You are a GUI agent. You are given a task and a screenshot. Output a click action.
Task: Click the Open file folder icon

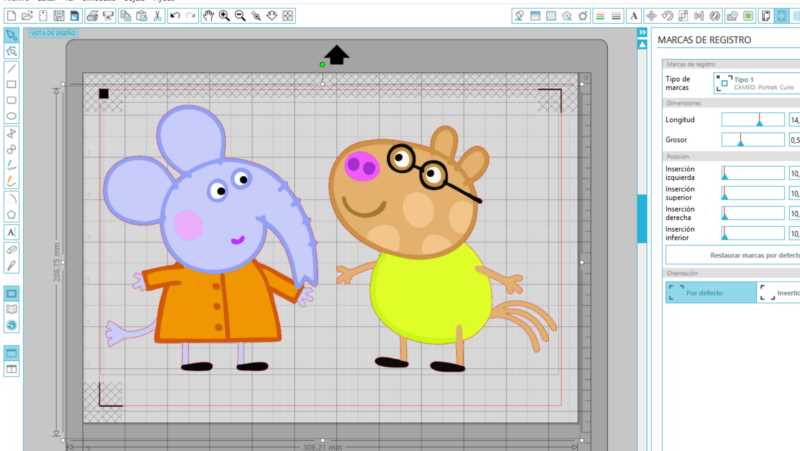tap(27, 16)
